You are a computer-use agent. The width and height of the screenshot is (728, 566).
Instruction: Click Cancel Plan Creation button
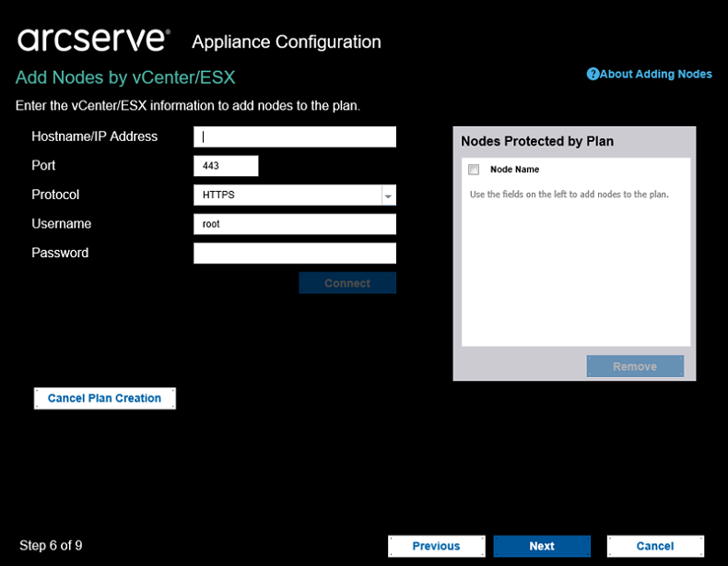tap(105, 398)
